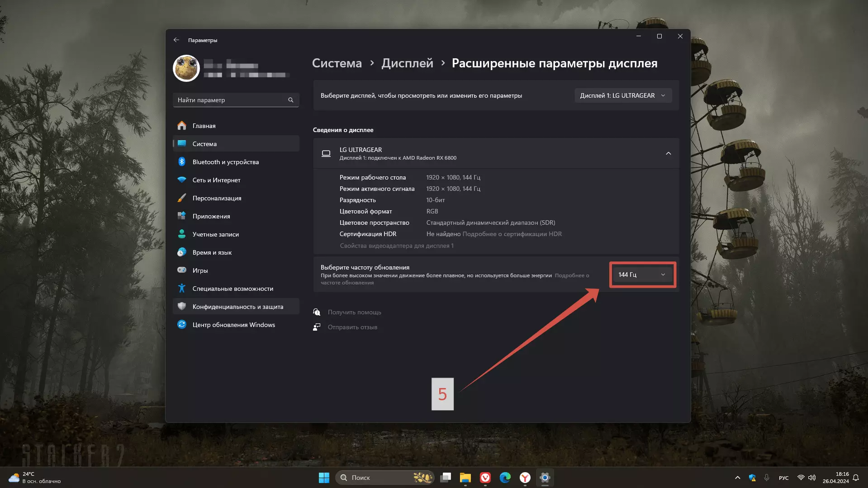Open 'Время и язык' section
Image resolution: width=868 pixels, height=488 pixels.
[x=236, y=252]
